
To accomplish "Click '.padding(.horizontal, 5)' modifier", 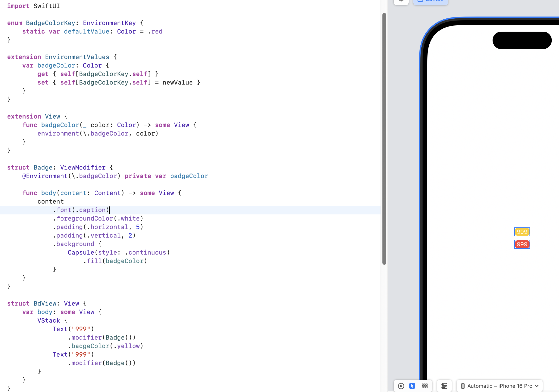I will click(98, 227).
